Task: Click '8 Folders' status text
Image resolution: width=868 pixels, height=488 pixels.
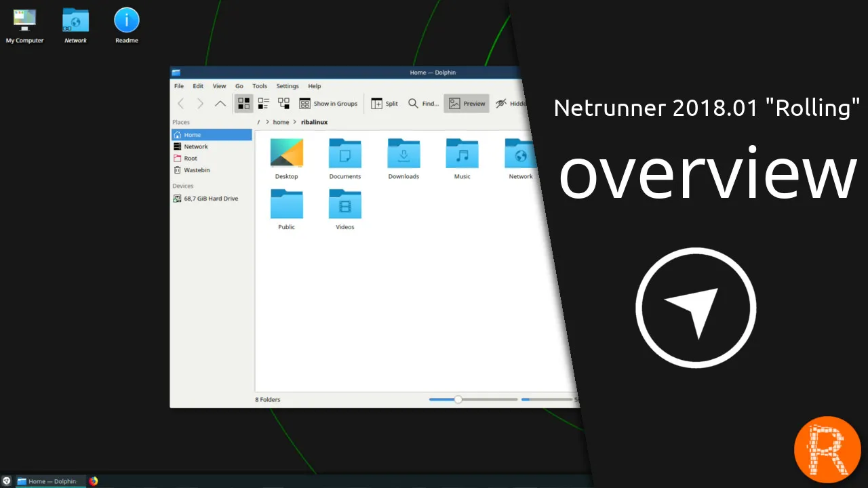Action: 268,399
